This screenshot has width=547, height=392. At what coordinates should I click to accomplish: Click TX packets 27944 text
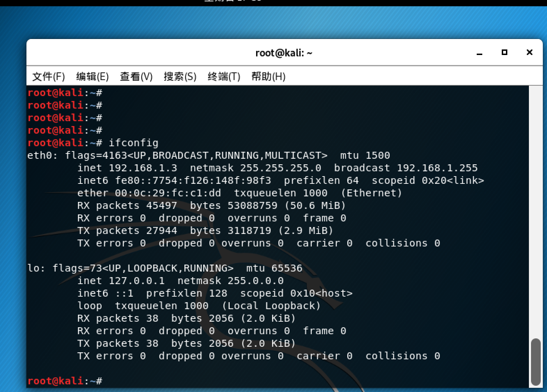127,230
